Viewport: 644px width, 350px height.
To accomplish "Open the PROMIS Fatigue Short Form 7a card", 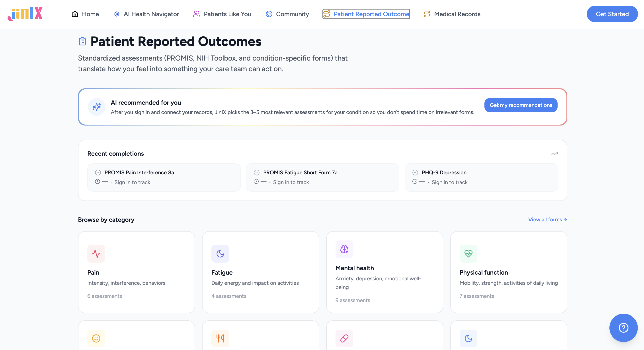I will (322, 177).
